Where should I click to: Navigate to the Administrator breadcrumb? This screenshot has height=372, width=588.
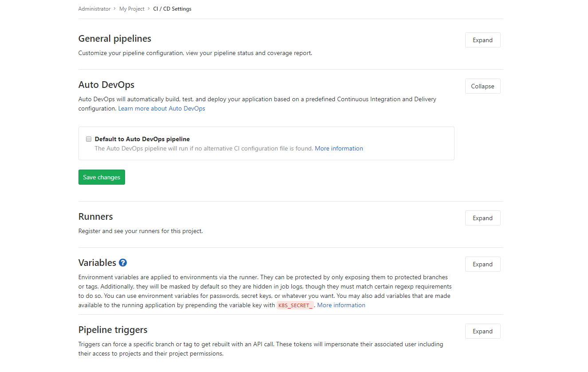[94, 8]
